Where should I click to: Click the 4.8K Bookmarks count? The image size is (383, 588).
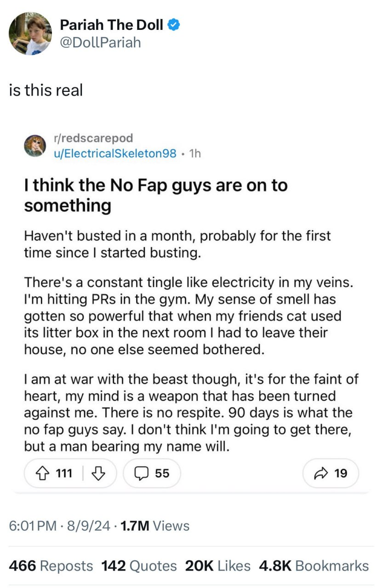tap(314, 566)
